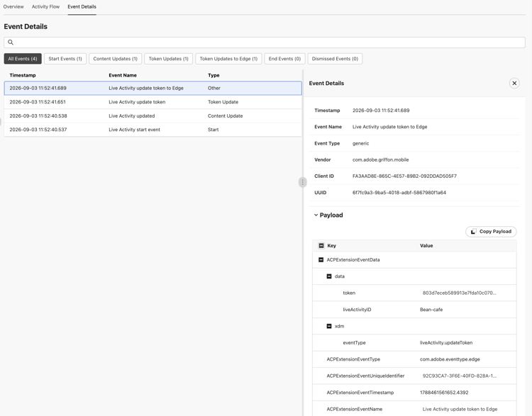Focus the event search input field
The image size is (532, 416).
(265, 43)
